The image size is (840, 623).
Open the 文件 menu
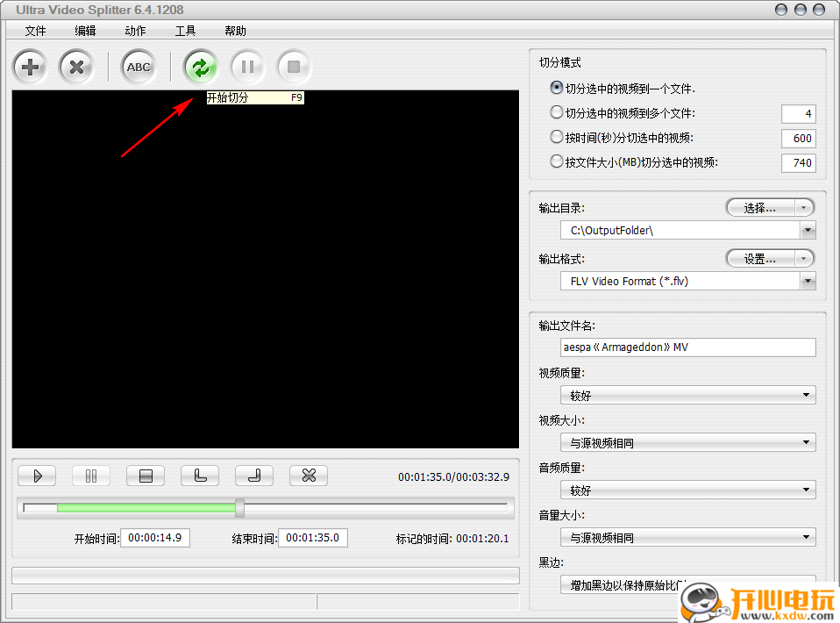pos(35,30)
